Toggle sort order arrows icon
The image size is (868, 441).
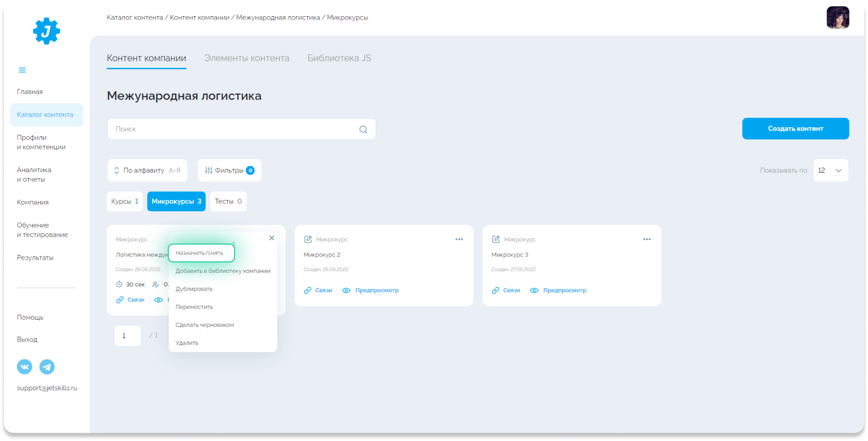pyautogui.click(x=117, y=170)
